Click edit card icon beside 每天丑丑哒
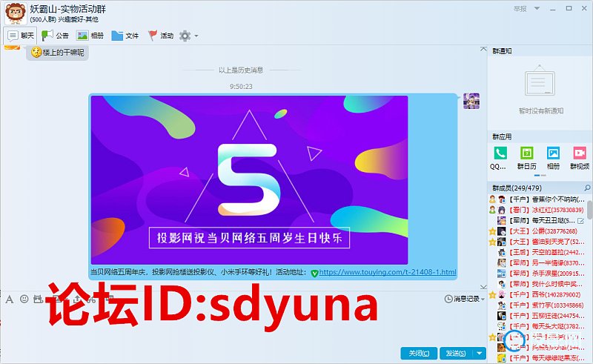Image resolution: width=593 pixels, height=364 pixels. pos(580,221)
